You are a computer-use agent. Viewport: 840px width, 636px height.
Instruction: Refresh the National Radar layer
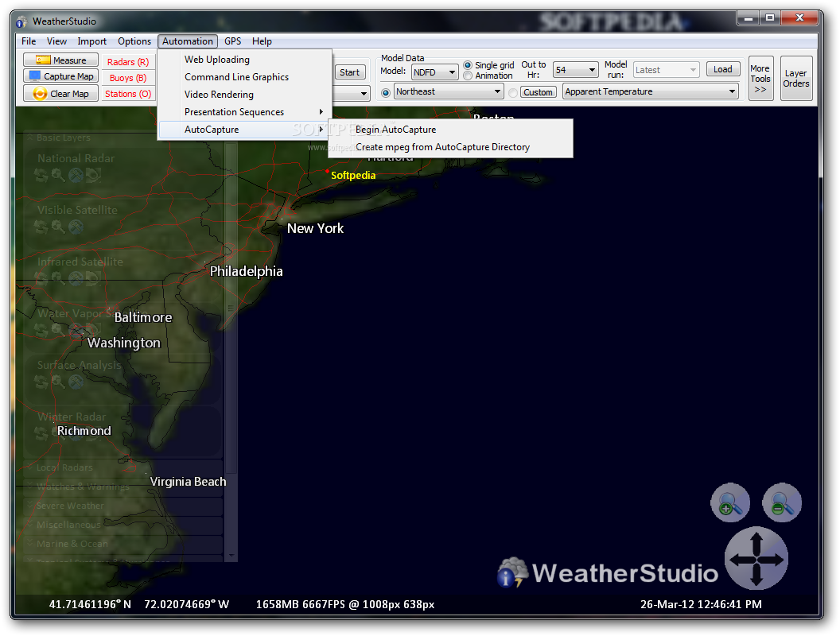click(x=41, y=175)
